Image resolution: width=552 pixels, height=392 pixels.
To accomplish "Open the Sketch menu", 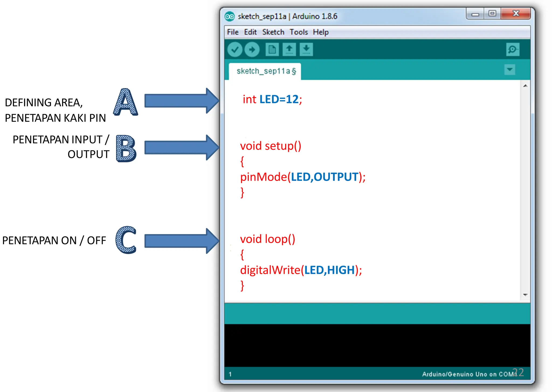I will click(x=273, y=32).
